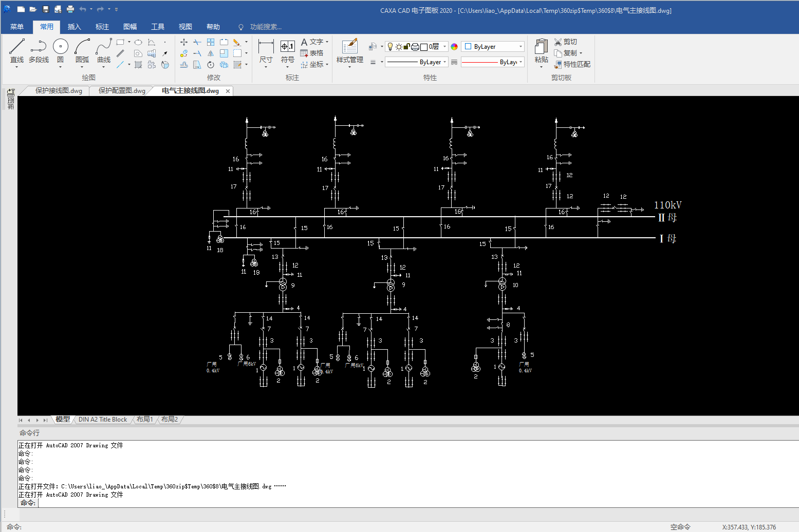Click the save icon in quick access toolbar

tap(45, 9)
